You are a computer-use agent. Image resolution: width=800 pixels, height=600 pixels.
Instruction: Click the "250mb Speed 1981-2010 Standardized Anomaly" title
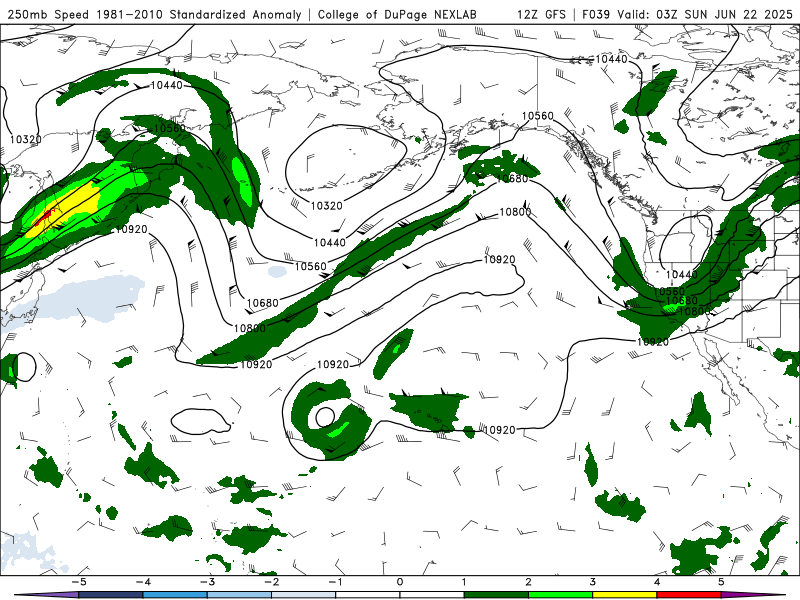tap(154, 14)
